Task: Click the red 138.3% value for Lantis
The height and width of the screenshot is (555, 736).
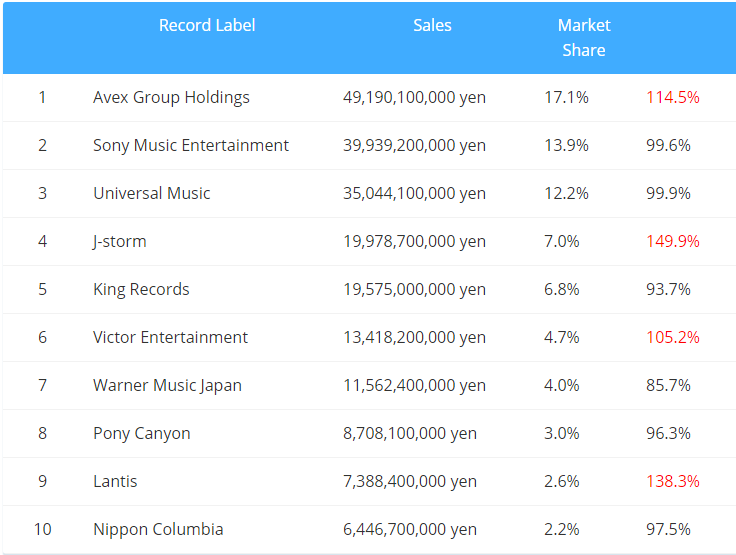Action: tap(672, 481)
